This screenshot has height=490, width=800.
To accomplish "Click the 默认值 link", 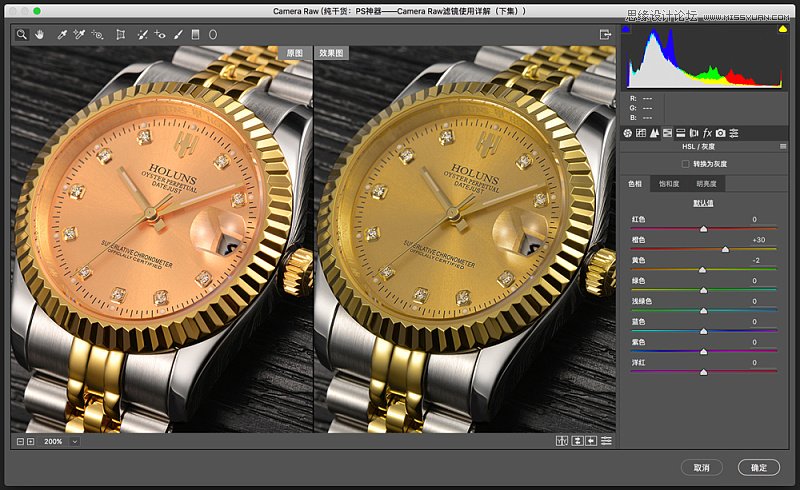I will 704,203.
